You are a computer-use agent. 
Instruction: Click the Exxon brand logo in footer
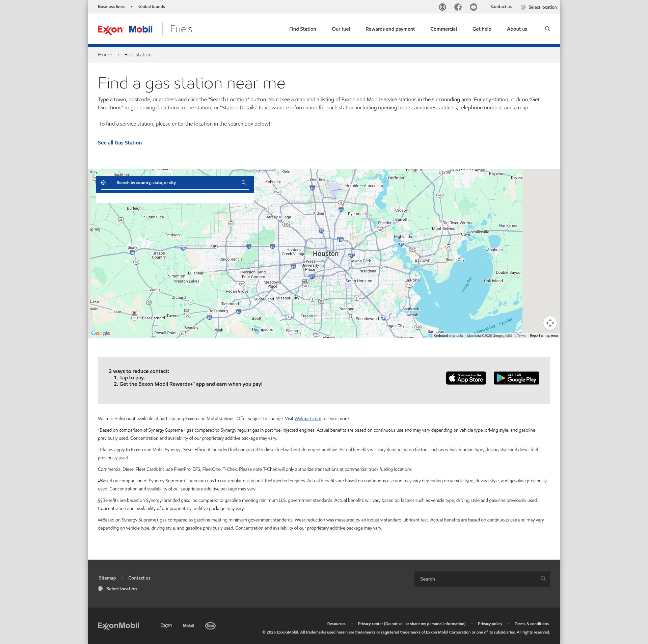[x=166, y=625]
